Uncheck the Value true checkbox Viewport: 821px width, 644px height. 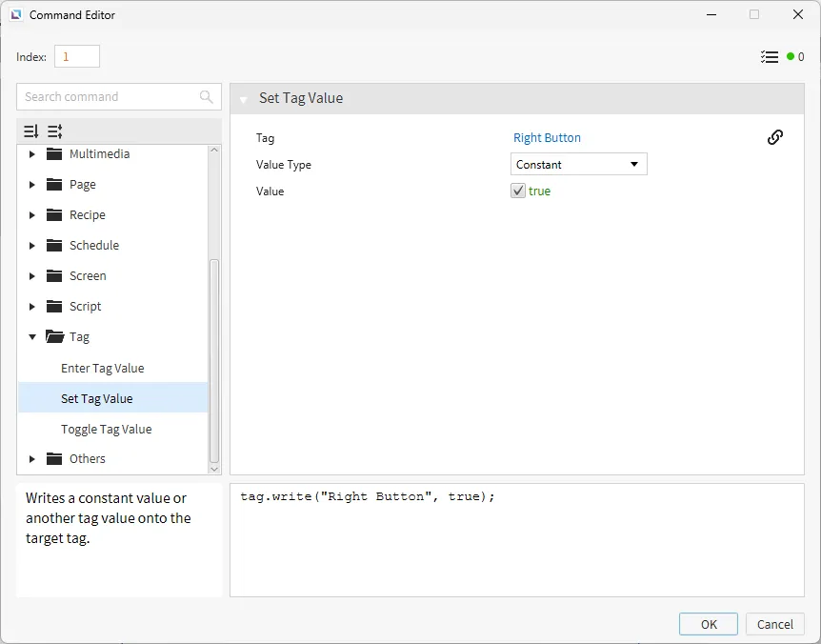[x=518, y=191]
